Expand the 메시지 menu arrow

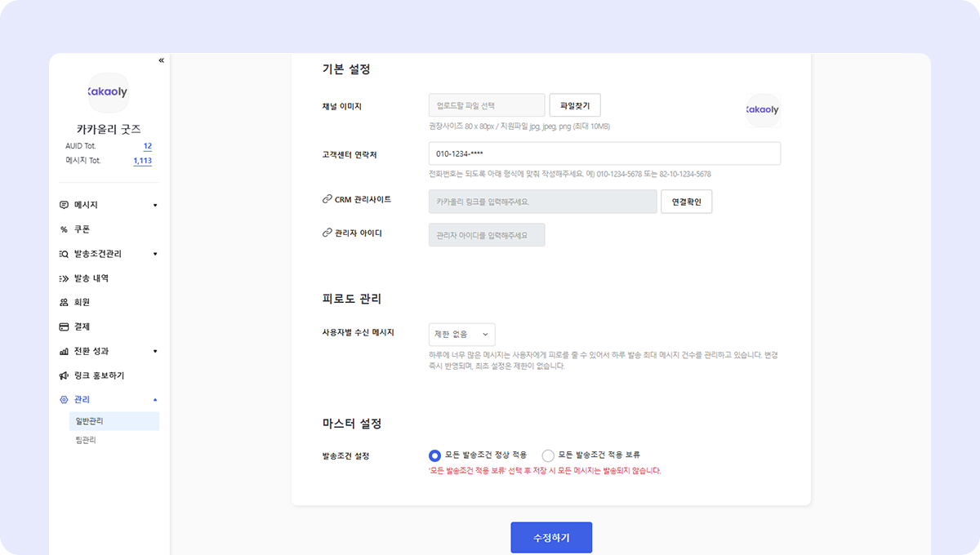click(x=155, y=205)
